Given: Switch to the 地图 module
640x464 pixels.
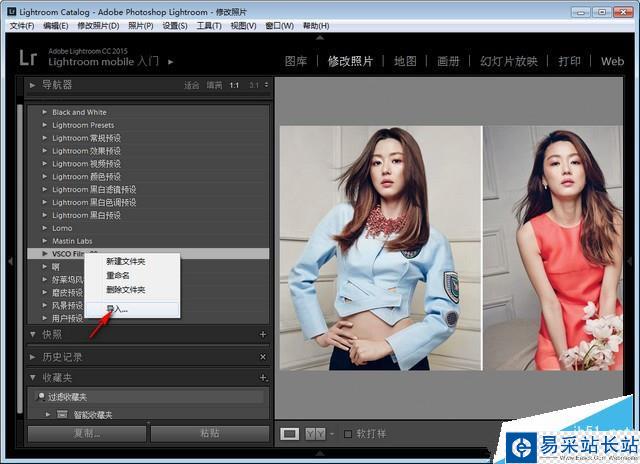Looking at the screenshot, I should [x=405, y=61].
